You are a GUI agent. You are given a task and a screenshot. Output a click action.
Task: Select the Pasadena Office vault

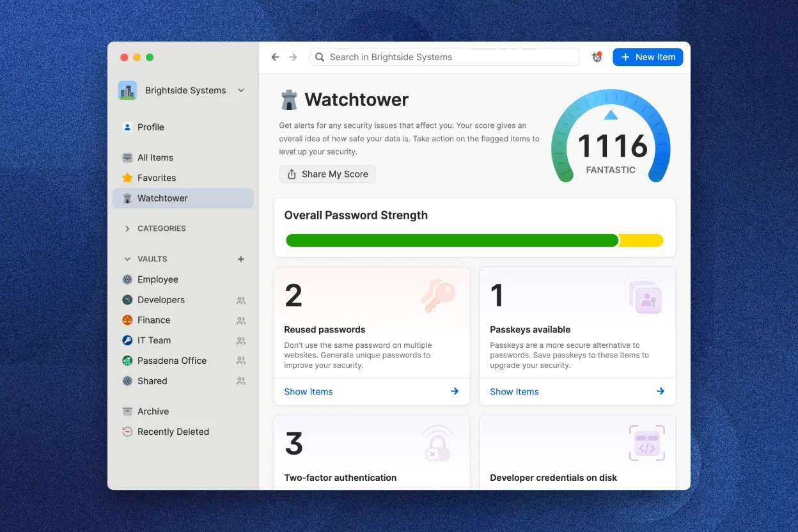[x=183, y=361]
